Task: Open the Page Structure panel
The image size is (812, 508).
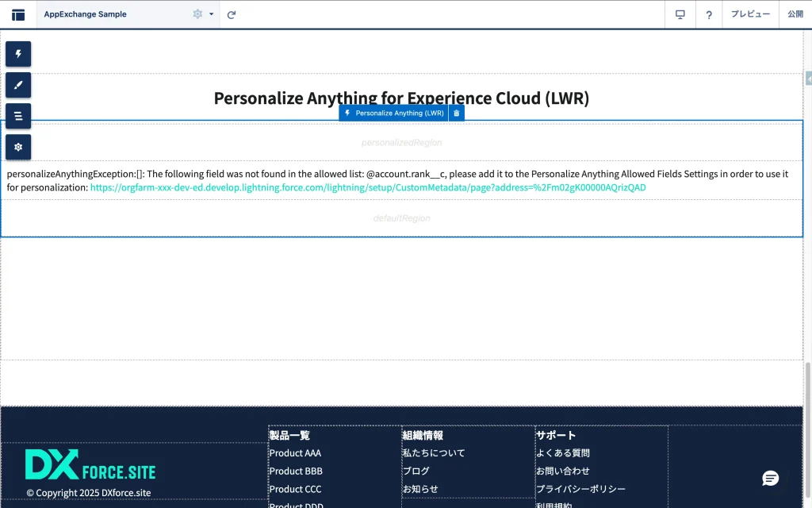Action: pos(18,116)
